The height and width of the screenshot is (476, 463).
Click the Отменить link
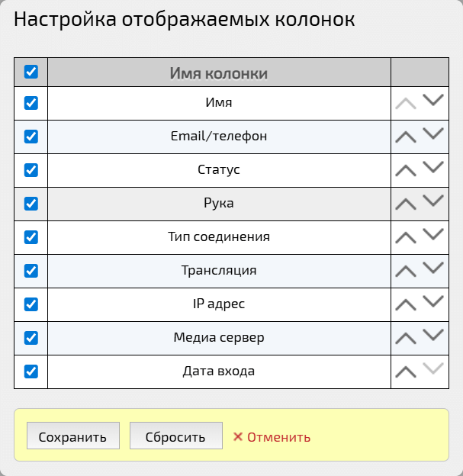point(272,437)
